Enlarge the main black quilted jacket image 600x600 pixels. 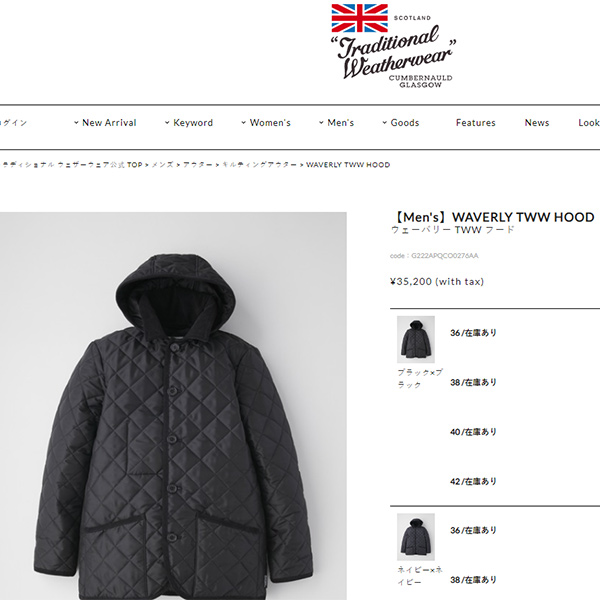coord(173,406)
